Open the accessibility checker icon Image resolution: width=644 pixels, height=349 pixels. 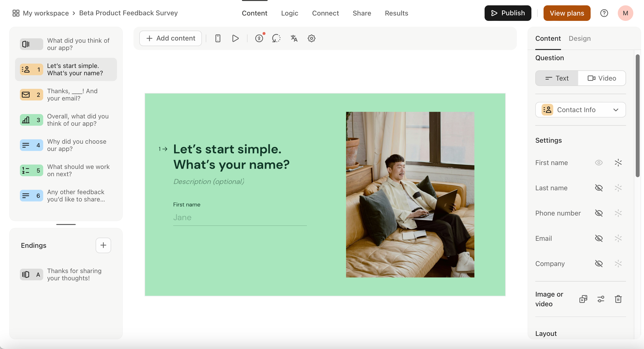(x=259, y=38)
